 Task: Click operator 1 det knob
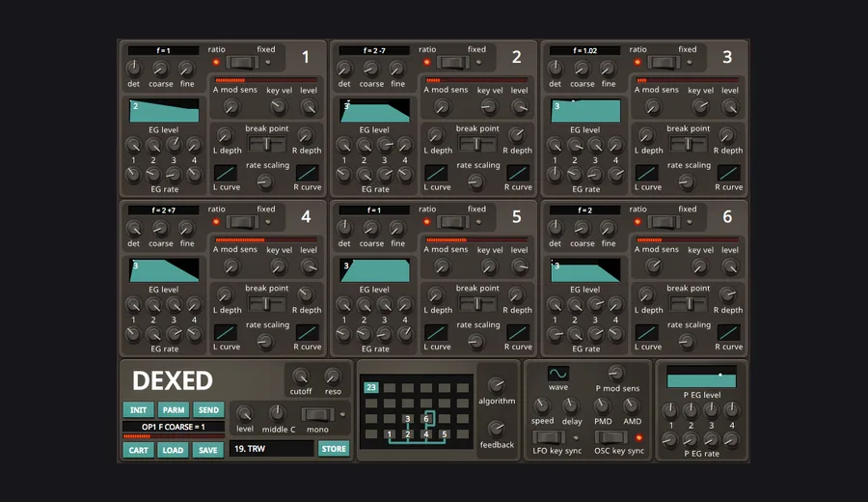(133, 69)
